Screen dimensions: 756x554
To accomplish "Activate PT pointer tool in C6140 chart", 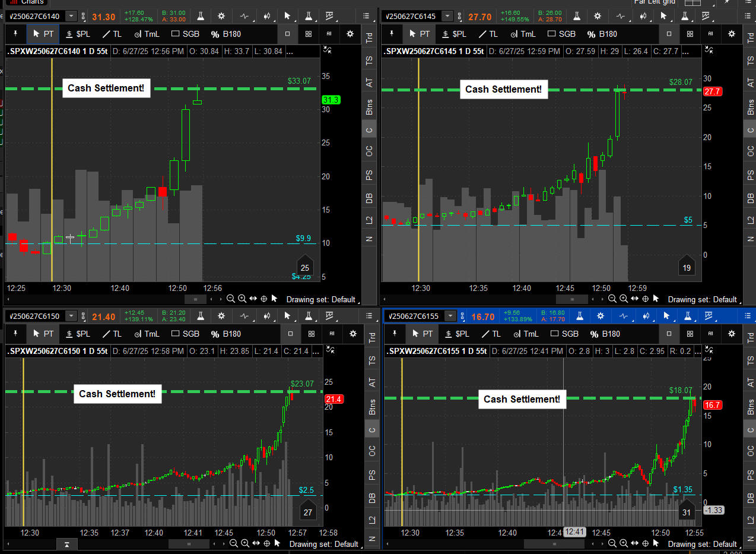I will point(43,34).
